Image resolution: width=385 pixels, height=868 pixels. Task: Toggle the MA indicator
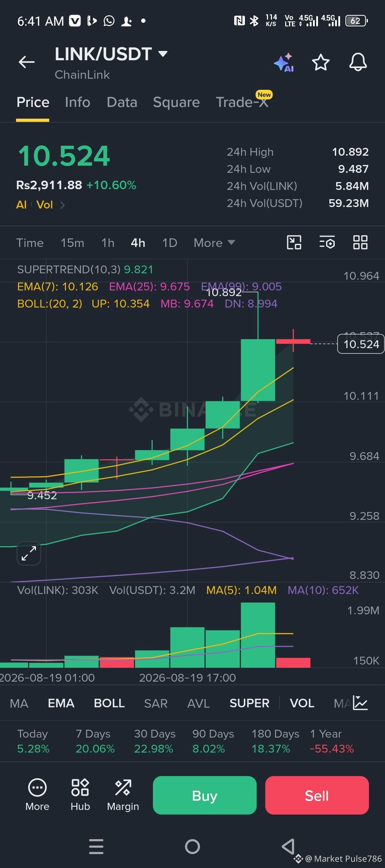pos(19,703)
